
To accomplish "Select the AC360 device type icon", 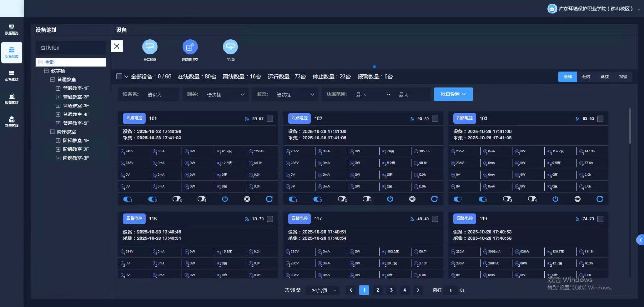I will click(x=150, y=47).
